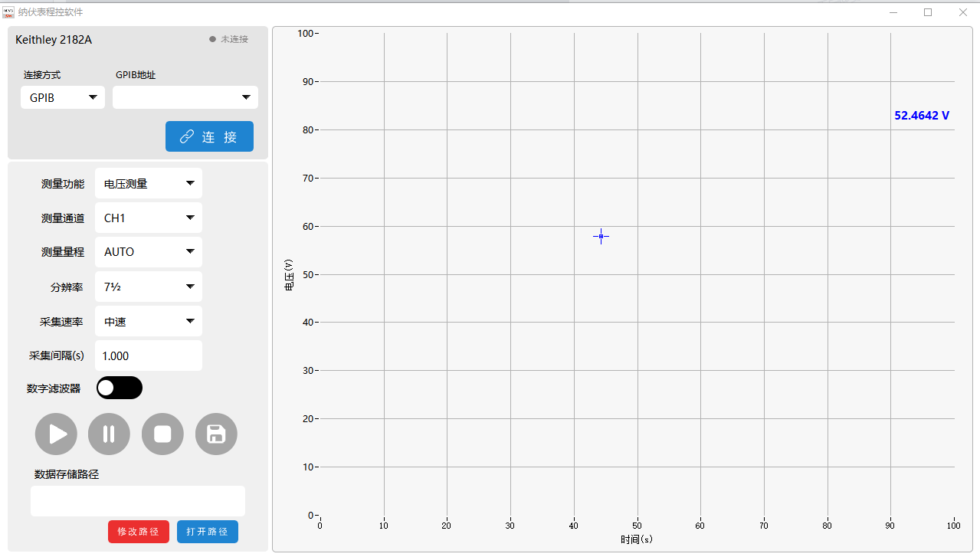Screen dimensions: 980x557
Task: Expand the GPIB地址 dropdown
Action: (185, 97)
